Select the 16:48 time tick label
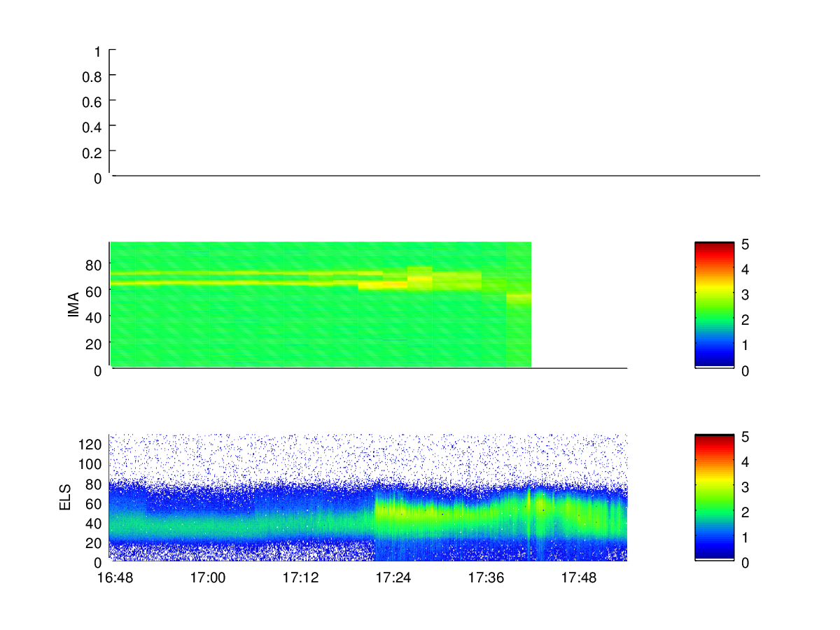The height and width of the screenshot is (630, 840). (115, 578)
